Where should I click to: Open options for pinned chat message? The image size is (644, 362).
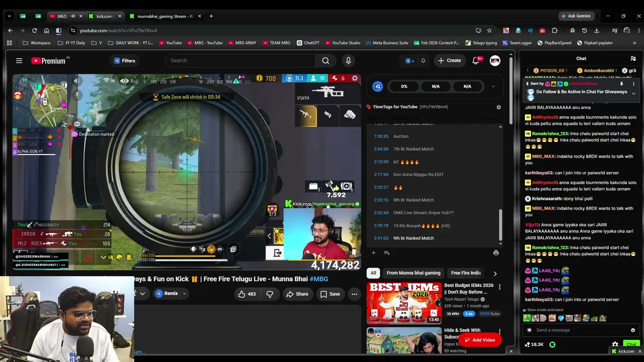pos(633,84)
